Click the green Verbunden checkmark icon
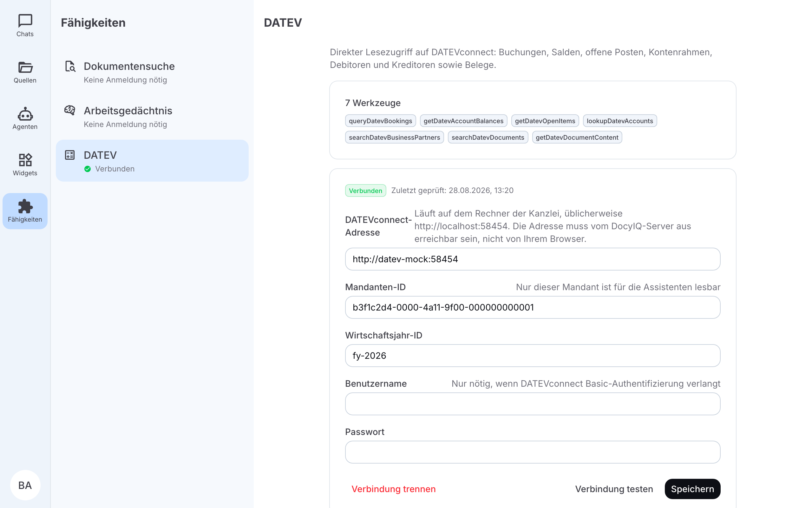The image size is (812, 508). tap(88, 169)
